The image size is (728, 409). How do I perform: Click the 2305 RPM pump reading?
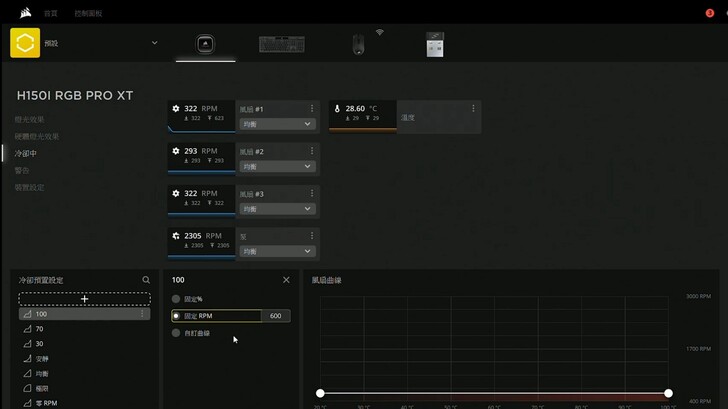(203, 236)
